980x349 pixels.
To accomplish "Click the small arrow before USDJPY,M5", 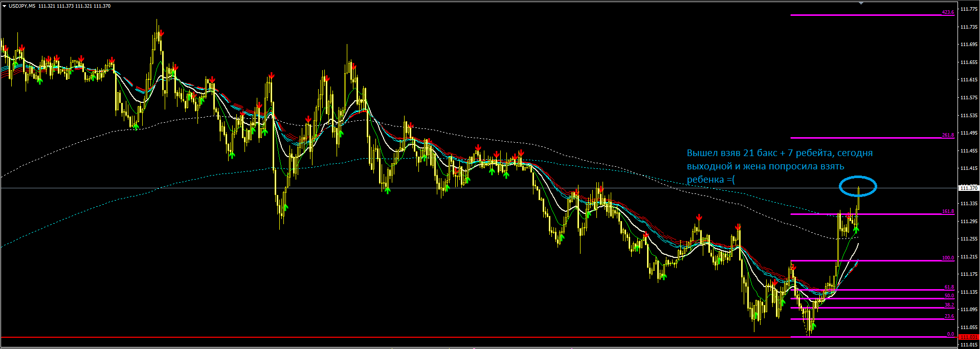I will [4, 6].
